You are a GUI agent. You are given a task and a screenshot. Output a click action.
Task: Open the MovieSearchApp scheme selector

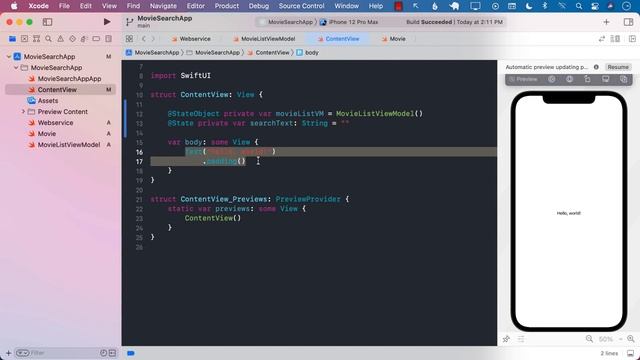[x=287, y=22]
